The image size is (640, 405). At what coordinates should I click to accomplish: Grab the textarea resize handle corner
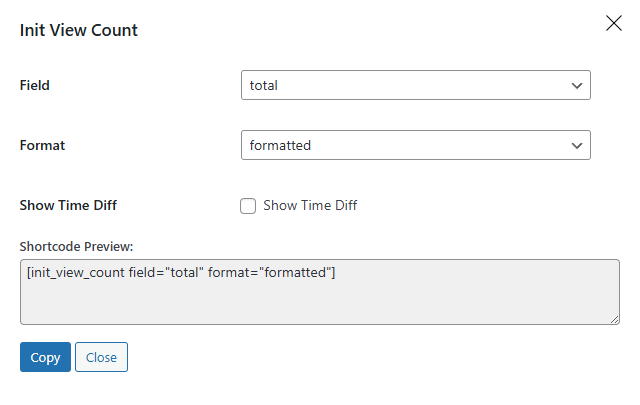pyautogui.click(x=615, y=320)
